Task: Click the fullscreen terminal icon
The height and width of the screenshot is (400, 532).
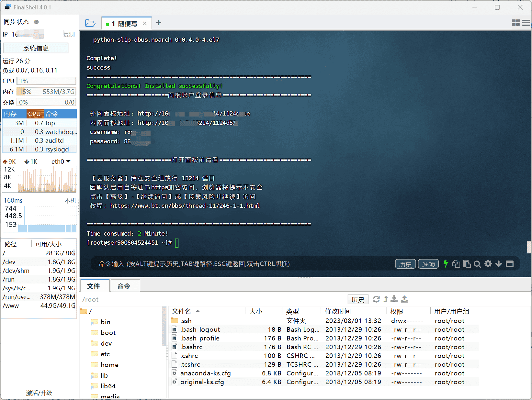Action: pyautogui.click(x=510, y=264)
